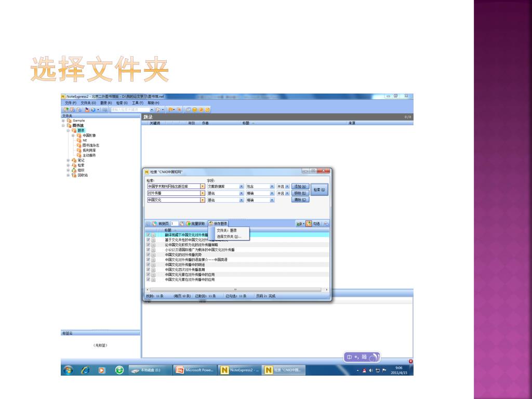Choose 选择文件夹 from the save popup
This screenshot has width=532, height=399.
229,236
